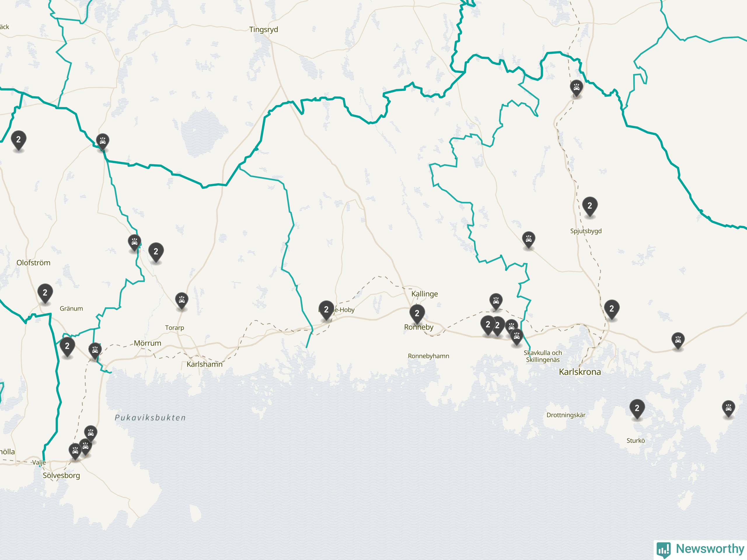Select the cluster marker northwest of Olofström

(x=19, y=140)
